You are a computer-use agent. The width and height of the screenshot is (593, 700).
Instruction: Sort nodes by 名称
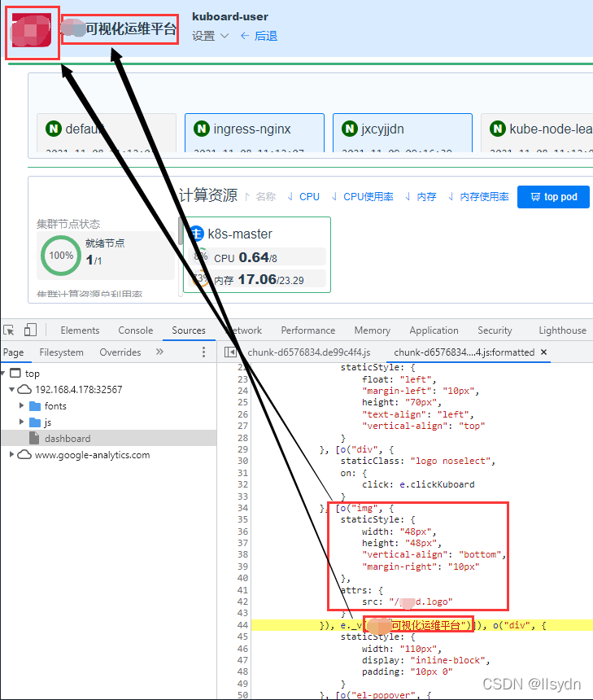click(260, 197)
